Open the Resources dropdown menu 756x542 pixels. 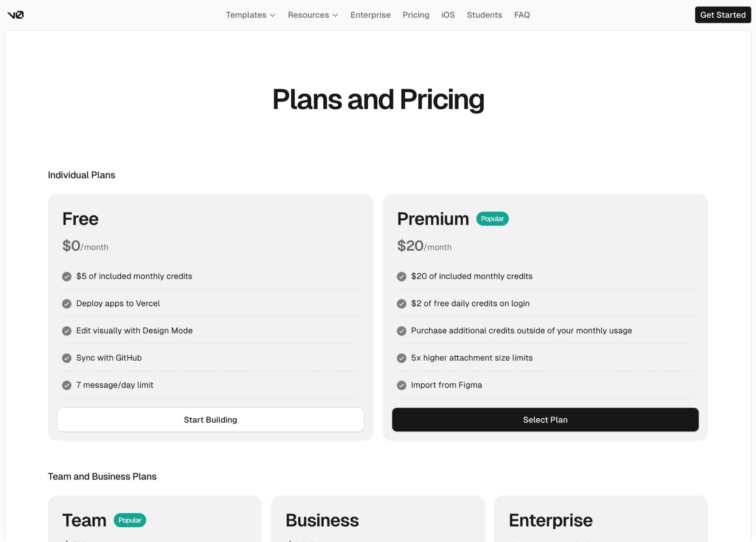tap(313, 15)
